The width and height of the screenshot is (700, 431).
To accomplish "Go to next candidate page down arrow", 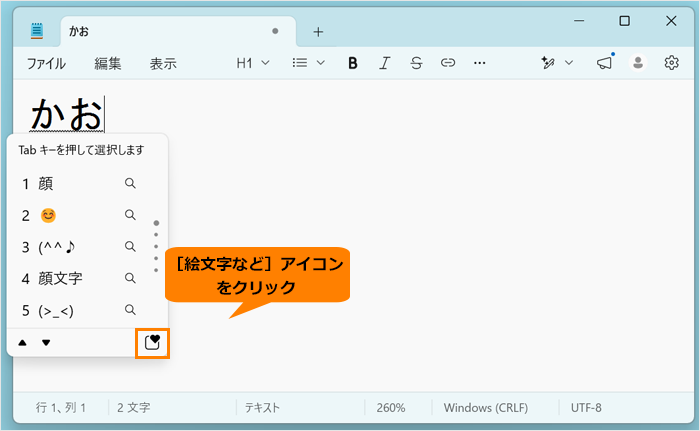I will (x=46, y=343).
